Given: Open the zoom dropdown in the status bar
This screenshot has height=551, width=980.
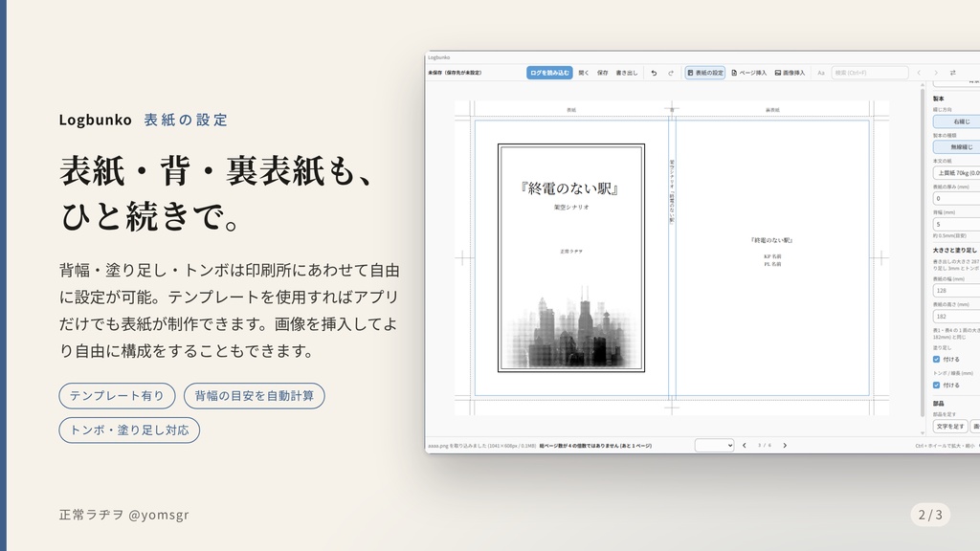Looking at the screenshot, I should (714, 446).
